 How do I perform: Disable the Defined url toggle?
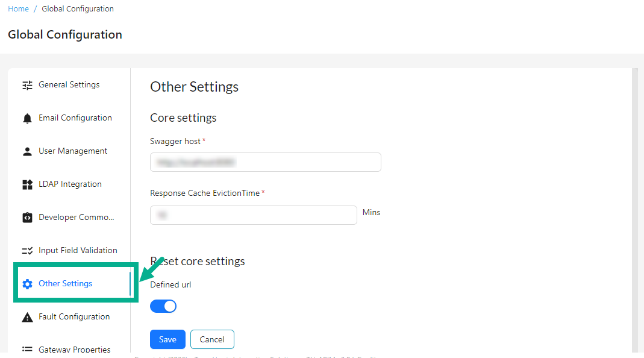(x=163, y=306)
